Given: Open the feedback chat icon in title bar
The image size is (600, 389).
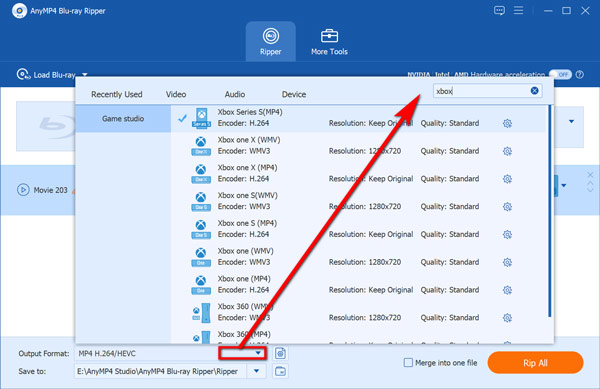Looking at the screenshot, I should tap(499, 10).
